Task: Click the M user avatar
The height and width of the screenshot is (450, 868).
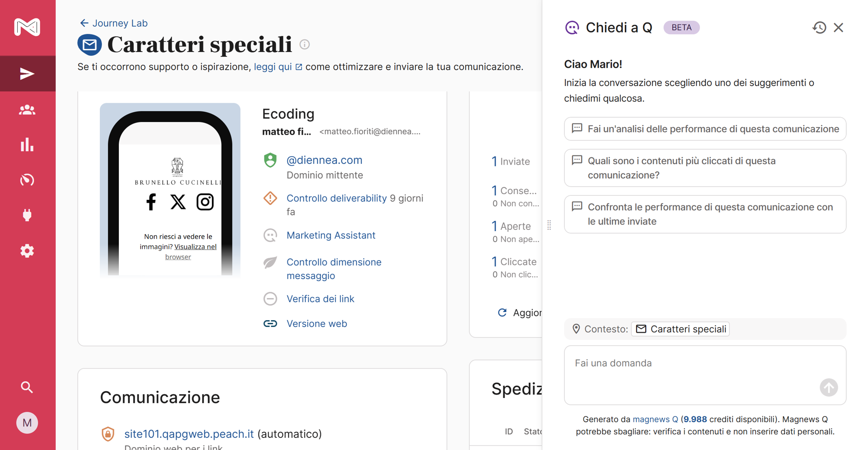Action: 27,423
